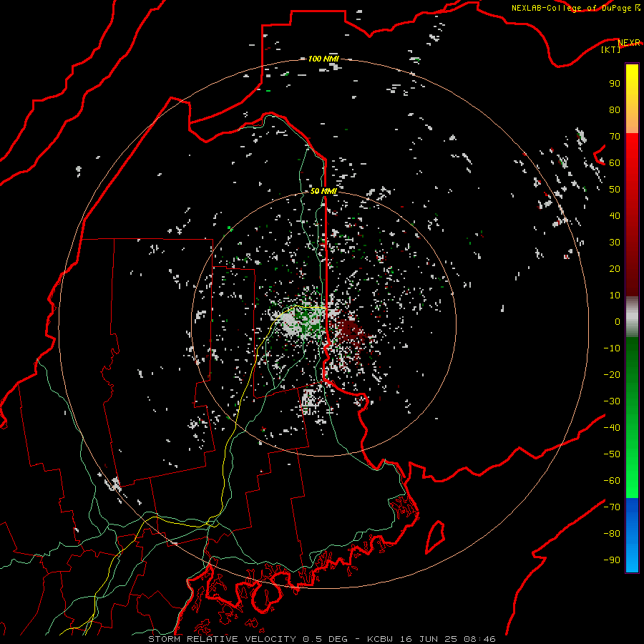Click the dark red outbound velocity patch near radar
The width and height of the screenshot is (644, 644).
point(351,331)
